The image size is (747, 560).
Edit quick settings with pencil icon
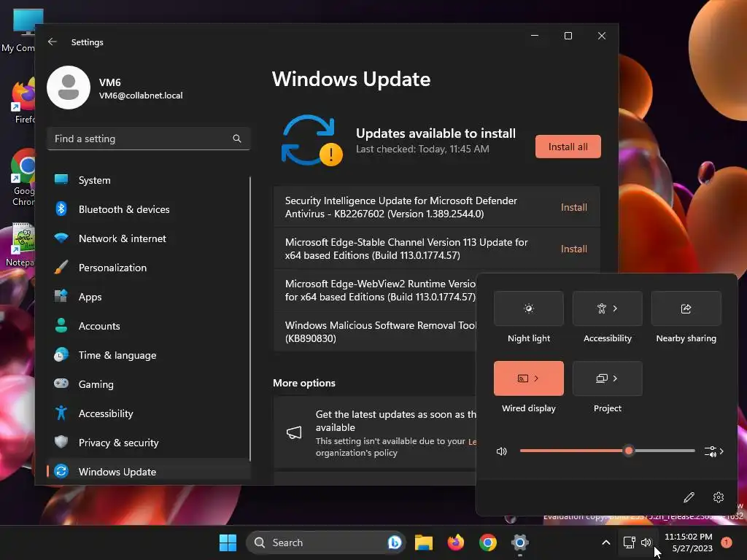(x=689, y=497)
